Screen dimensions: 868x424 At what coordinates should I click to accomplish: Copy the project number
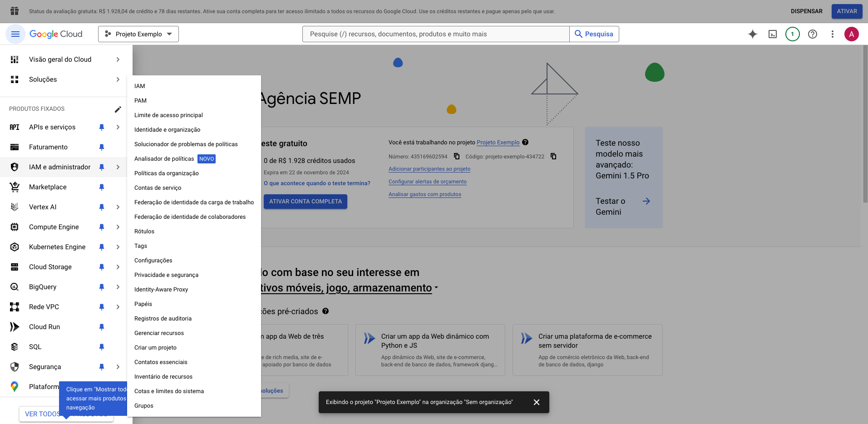point(457,156)
